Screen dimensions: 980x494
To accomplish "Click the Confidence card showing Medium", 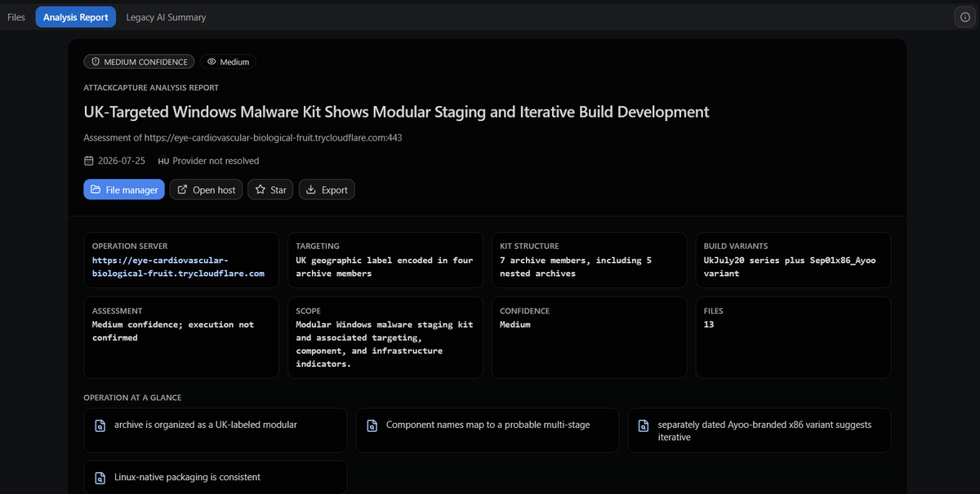I will [x=590, y=337].
